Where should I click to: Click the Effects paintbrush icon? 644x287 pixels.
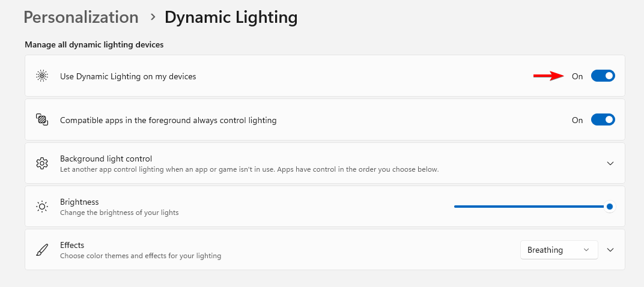tap(42, 250)
